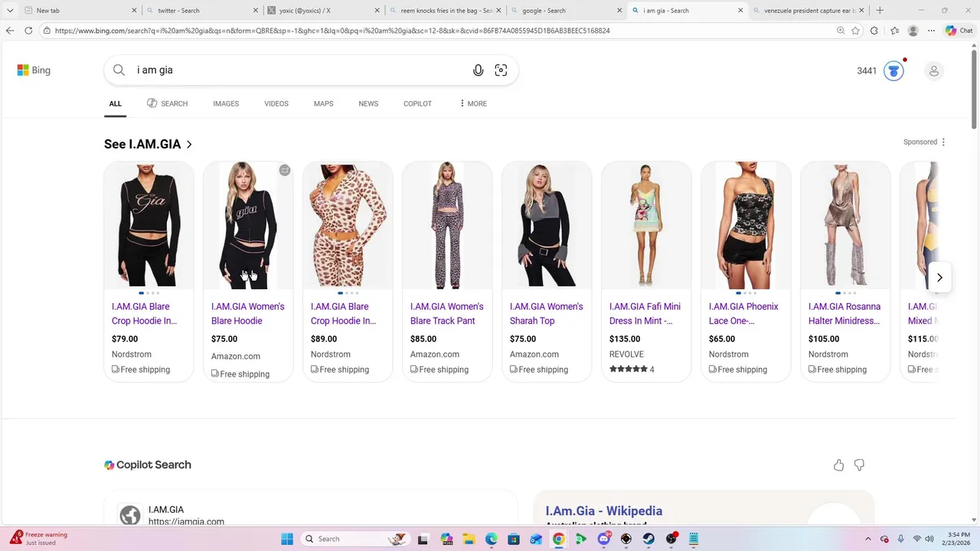This screenshot has width=980, height=551.
Task: Click the Fafi Mini Dress product image
Action: [x=646, y=226]
